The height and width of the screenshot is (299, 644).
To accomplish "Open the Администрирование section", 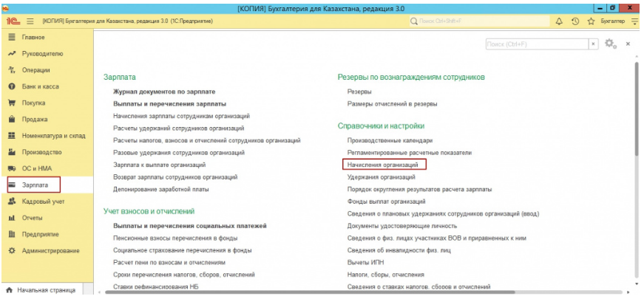I will (50, 250).
